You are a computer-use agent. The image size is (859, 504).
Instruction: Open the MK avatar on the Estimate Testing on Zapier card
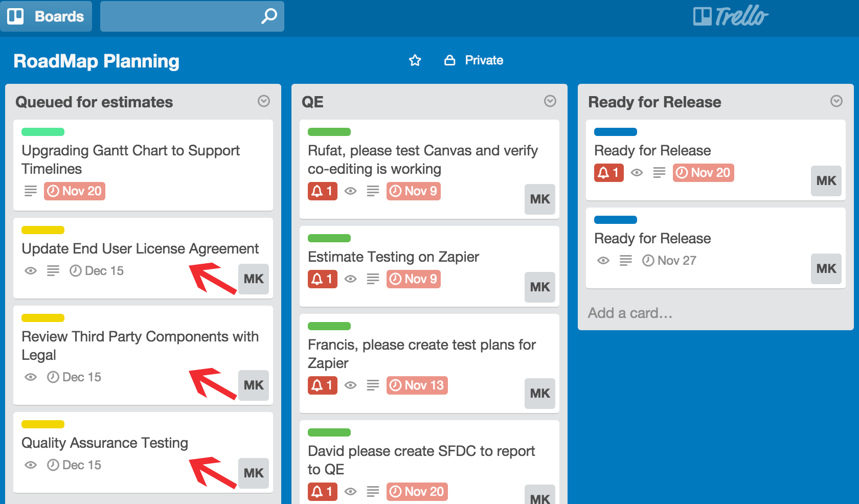click(539, 287)
